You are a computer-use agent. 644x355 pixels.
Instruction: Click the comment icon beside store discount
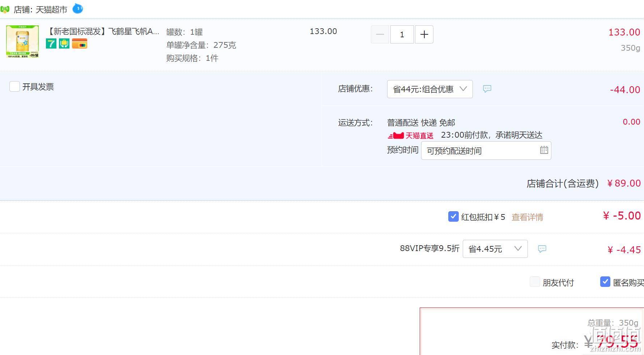487,89
